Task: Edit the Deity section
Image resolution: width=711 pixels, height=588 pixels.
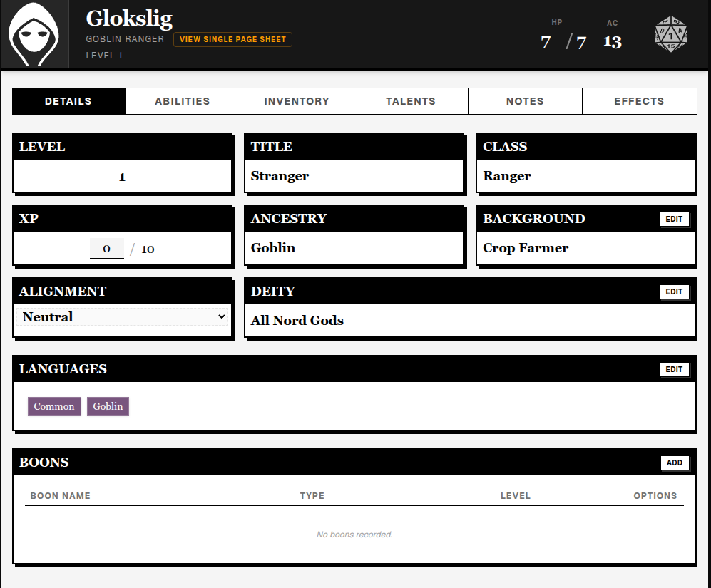Action: (674, 292)
